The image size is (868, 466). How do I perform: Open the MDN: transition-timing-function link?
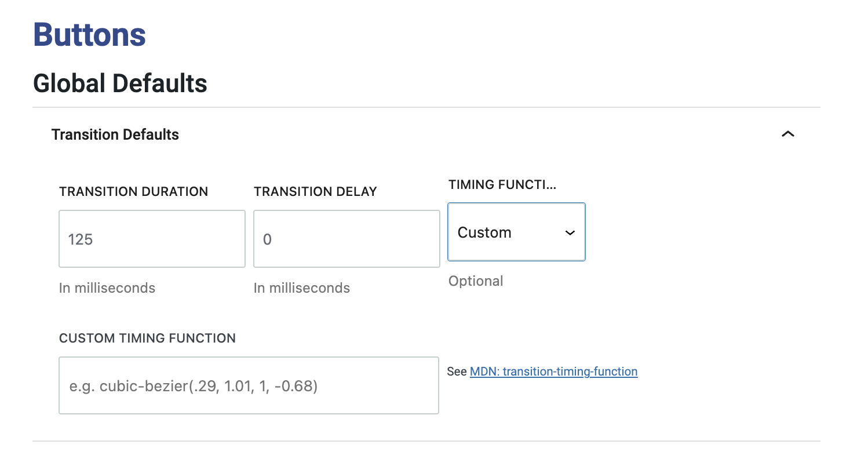[x=553, y=372]
